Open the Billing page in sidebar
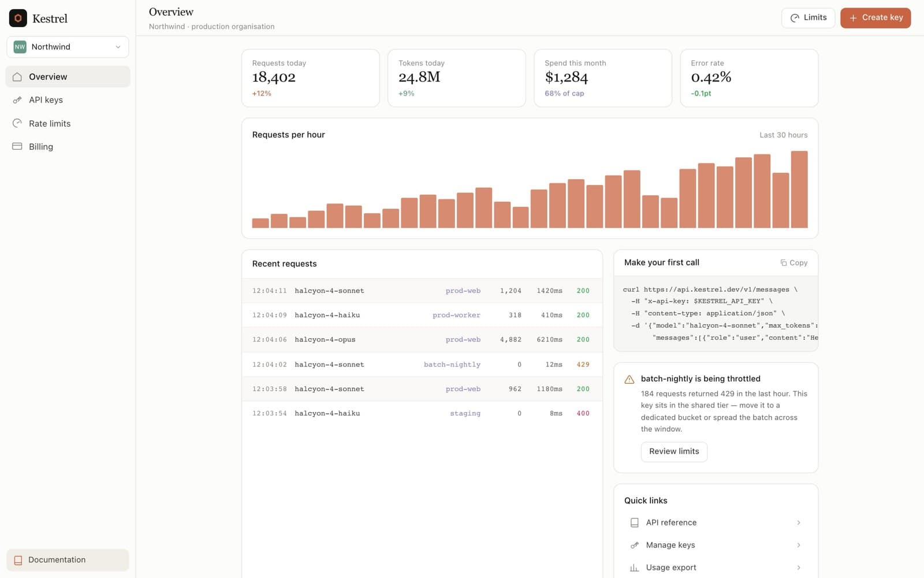Screen dimensions: 924x578 (x=68, y=147)
